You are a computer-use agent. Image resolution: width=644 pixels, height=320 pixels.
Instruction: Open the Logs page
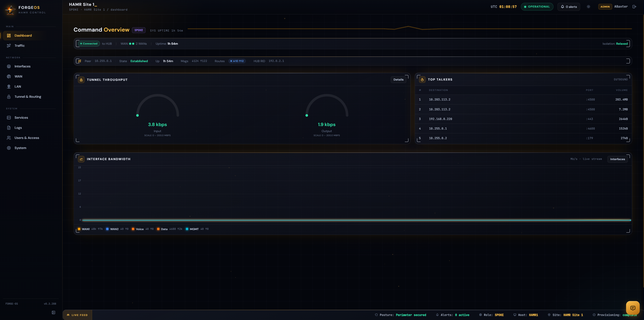(x=31, y=128)
